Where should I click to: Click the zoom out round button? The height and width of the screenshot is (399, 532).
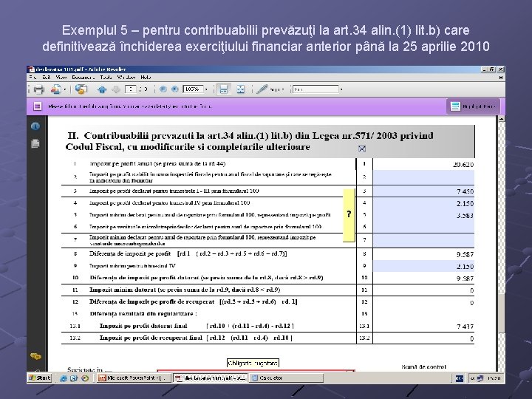point(163,89)
